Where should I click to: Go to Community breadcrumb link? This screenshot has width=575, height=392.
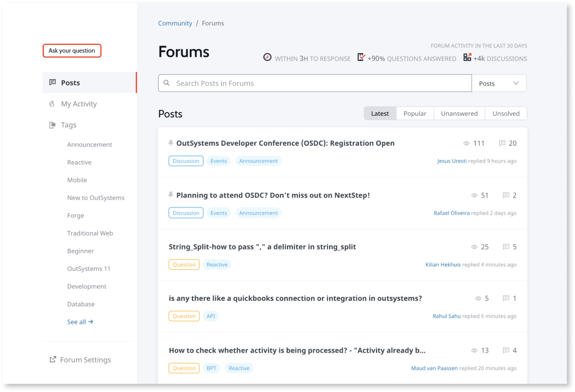175,23
